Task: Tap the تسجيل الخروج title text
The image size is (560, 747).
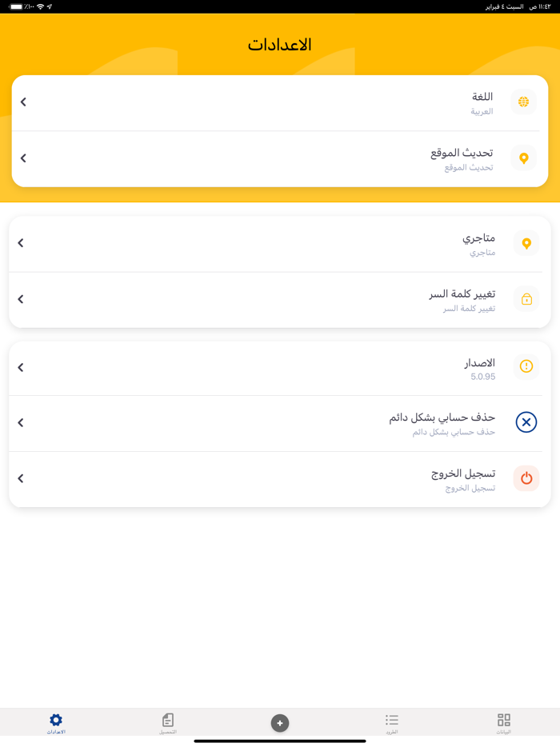Action: pos(463,473)
